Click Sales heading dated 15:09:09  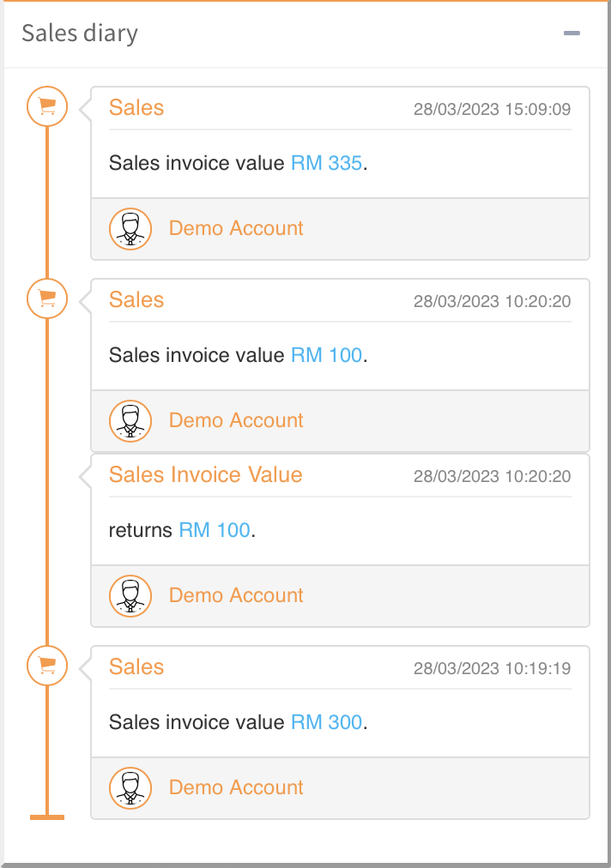(x=136, y=108)
